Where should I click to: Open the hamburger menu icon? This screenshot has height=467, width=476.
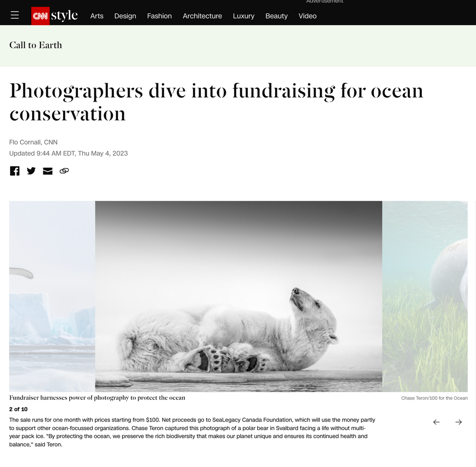coord(15,15)
